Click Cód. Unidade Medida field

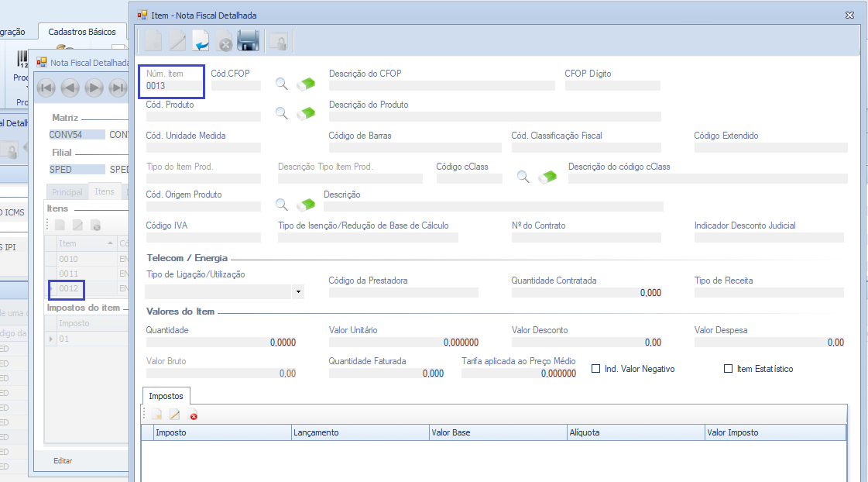203,147
